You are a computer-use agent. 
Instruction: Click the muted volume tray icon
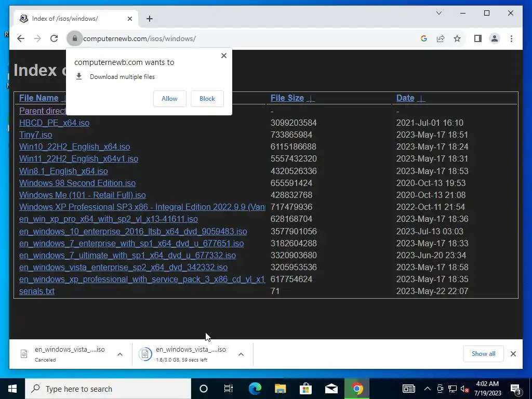tap(464, 389)
